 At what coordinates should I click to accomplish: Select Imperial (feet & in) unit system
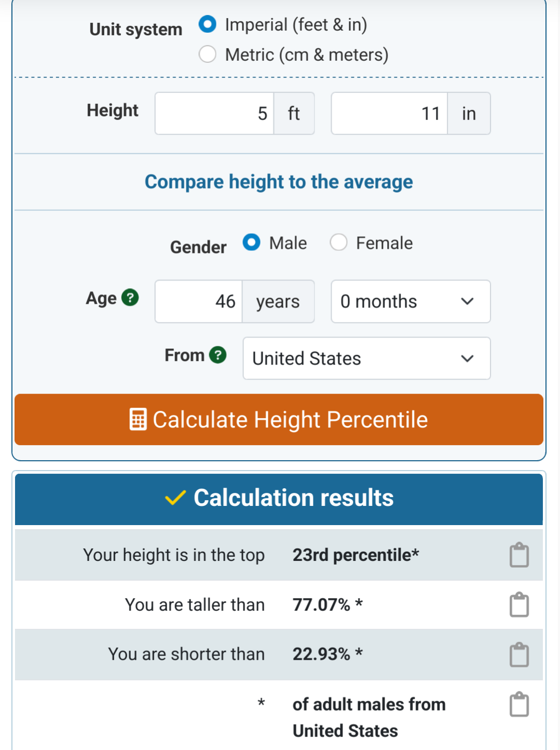tap(208, 24)
